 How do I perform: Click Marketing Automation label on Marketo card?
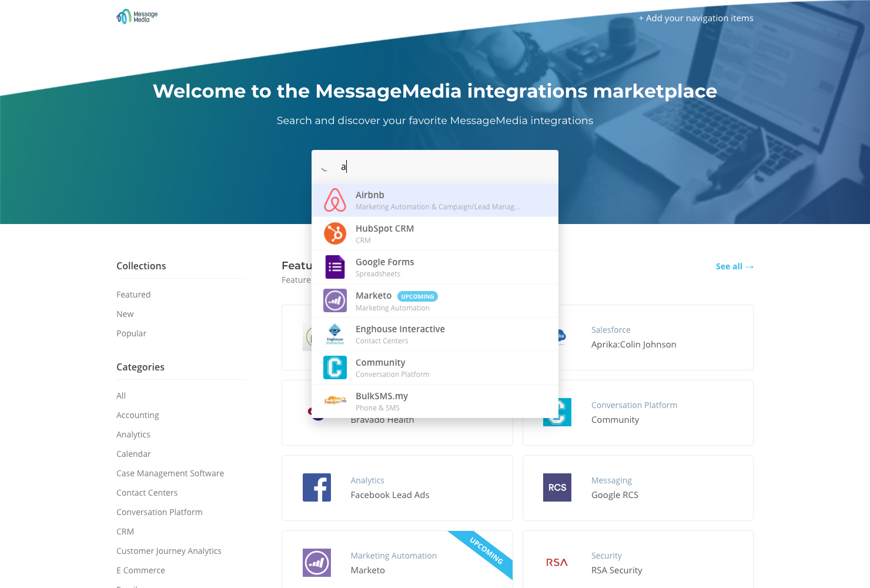coord(394,556)
